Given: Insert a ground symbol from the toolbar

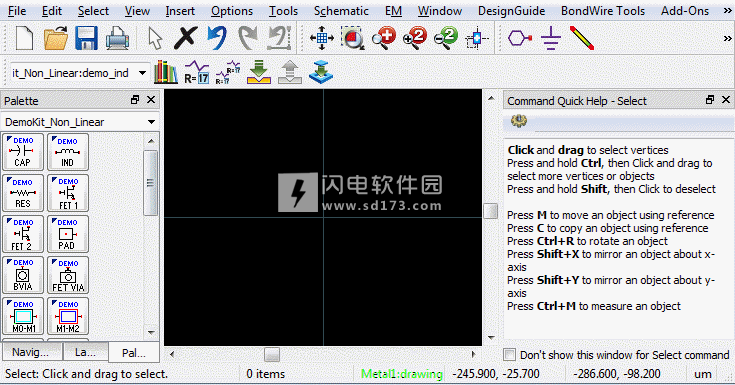Looking at the screenshot, I should coord(551,38).
